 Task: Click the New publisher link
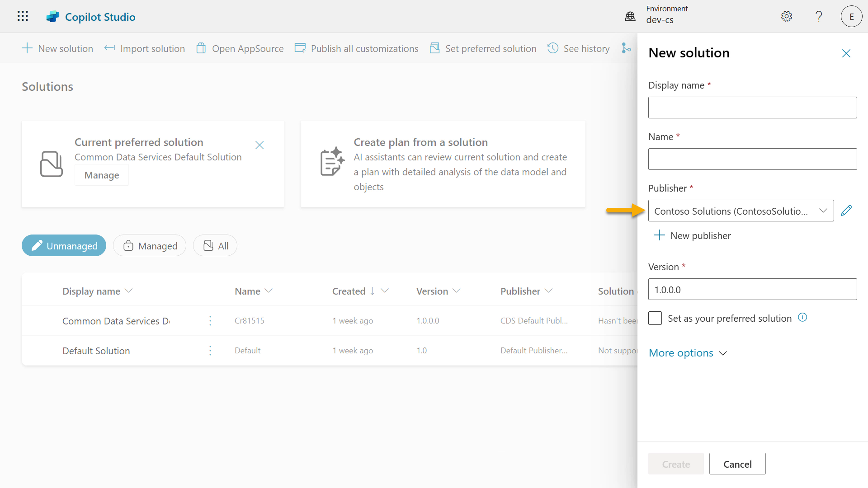tap(692, 235)
